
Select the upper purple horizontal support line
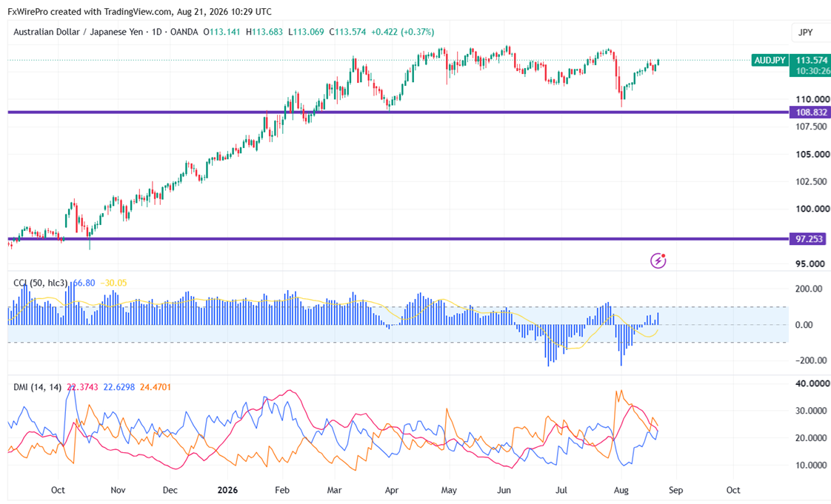click(x=398, y=112)
